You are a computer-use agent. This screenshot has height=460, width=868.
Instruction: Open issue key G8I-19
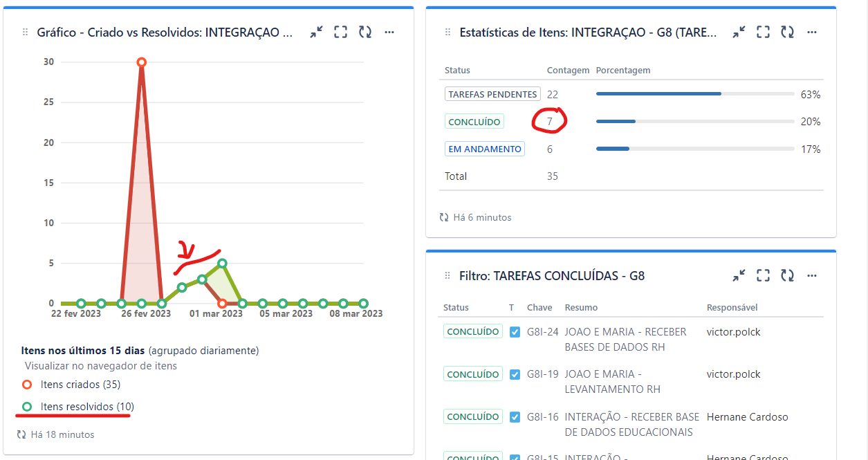coord(543,374)
